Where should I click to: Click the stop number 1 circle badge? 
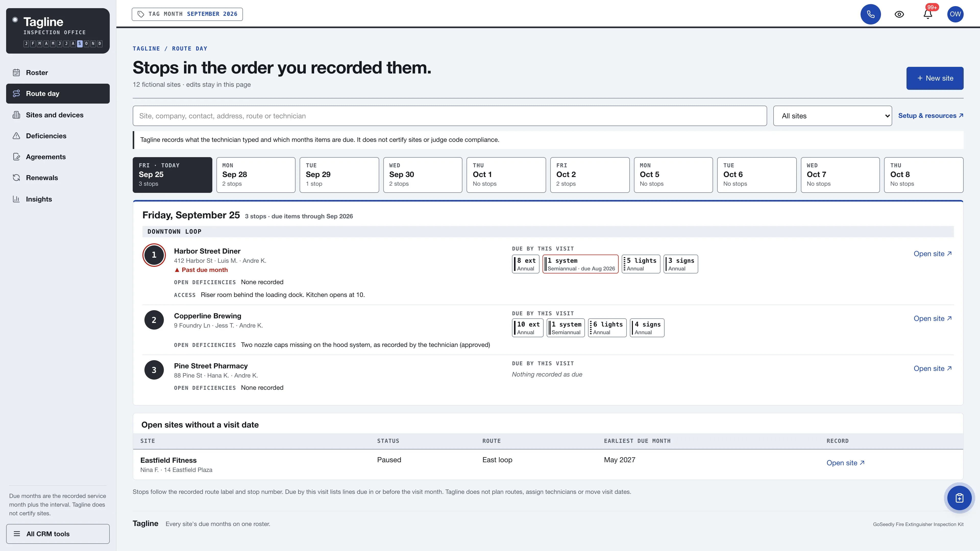pyautogui.click(x=154, y=255)
